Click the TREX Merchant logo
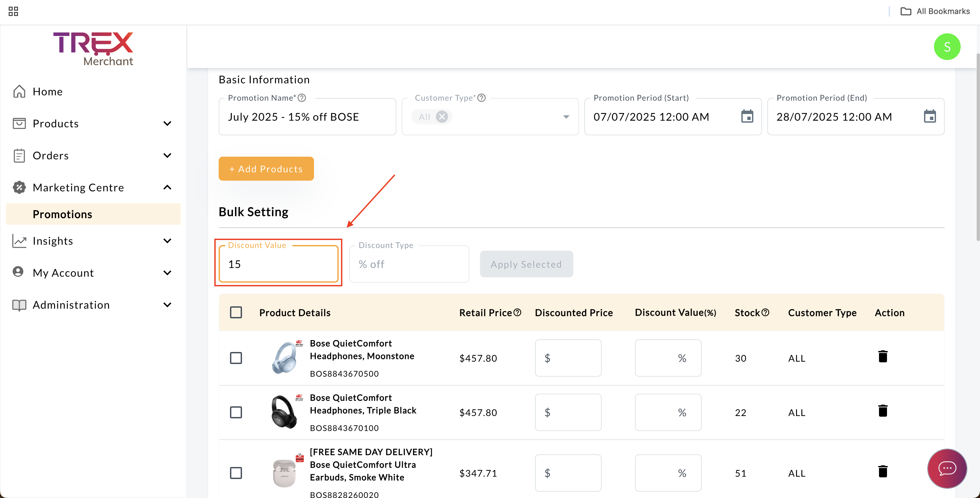980x498 pixels. click(93, 49)
